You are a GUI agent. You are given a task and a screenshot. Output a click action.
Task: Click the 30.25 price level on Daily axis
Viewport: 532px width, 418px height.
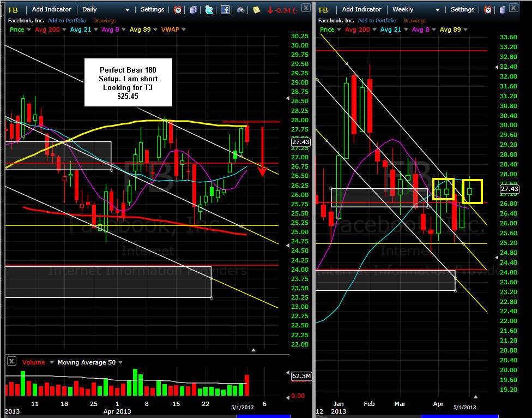300,36
